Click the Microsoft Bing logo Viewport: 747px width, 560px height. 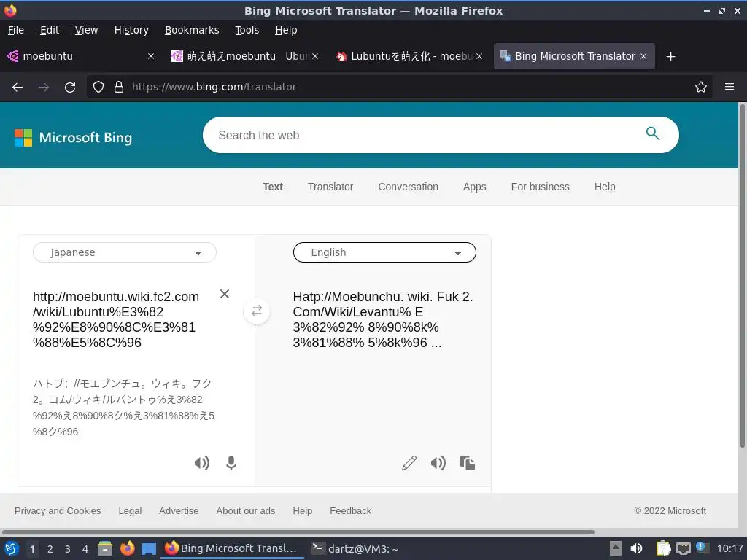(x=74, y=138)
